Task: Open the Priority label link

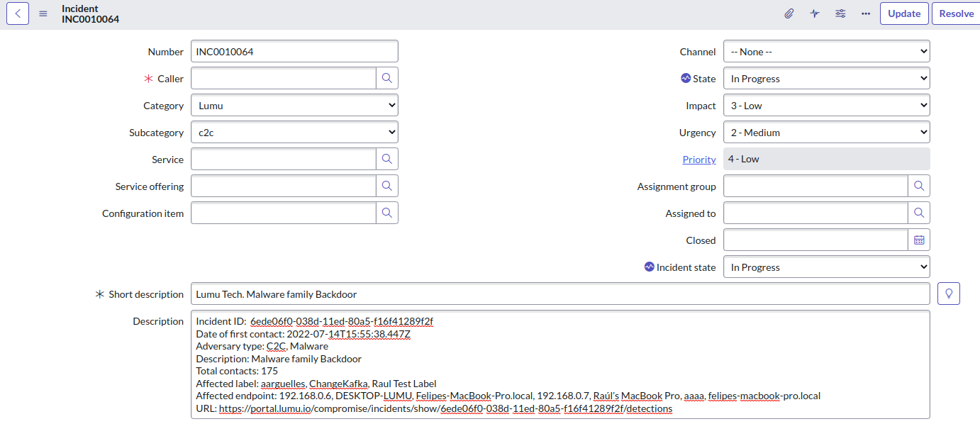Action: 698,160
